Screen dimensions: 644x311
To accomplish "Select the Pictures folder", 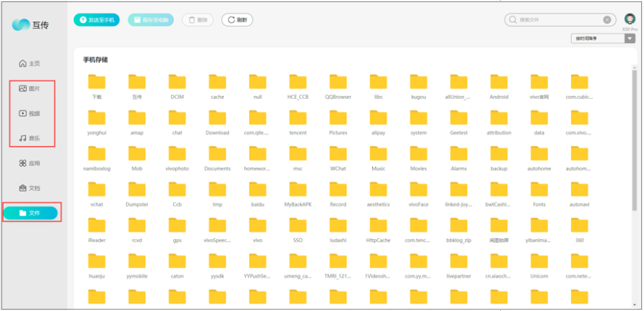I will coord(338,122).
